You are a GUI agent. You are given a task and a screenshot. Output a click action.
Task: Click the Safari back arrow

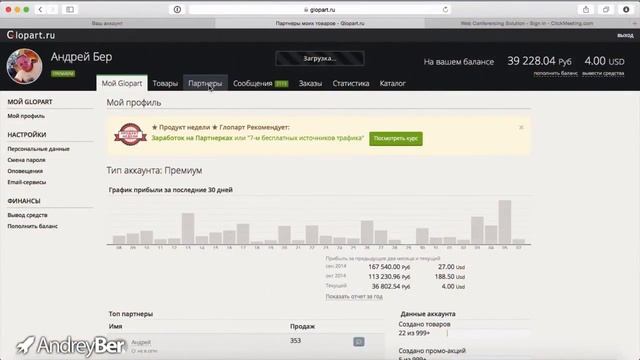tap(40, 9)
